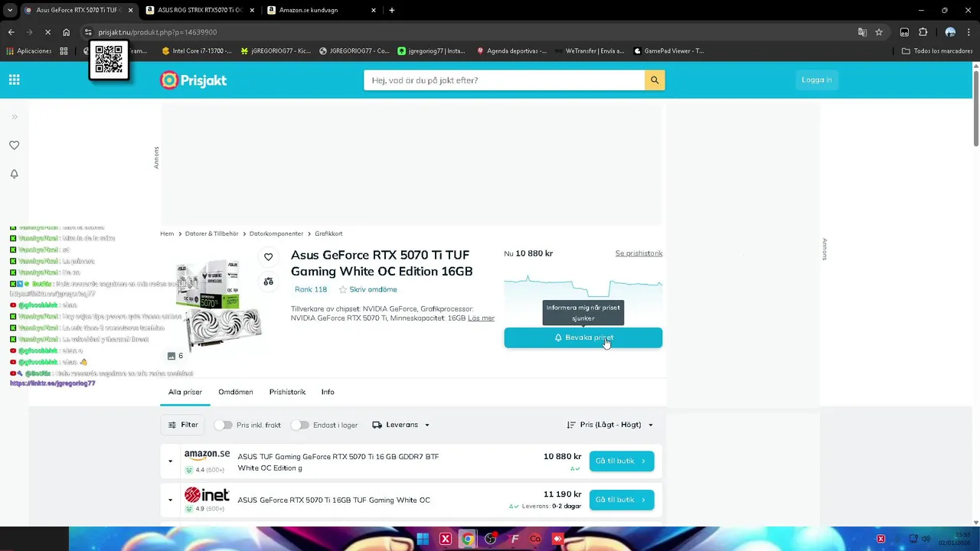This screenshot has width=980, height=551.
Task: Open Grafikkort breadcrumb
Action: (328, 233)
